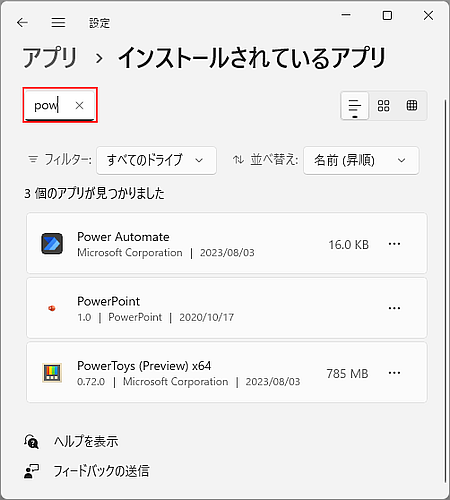Open the ヘルプを表示 link
This screenshot has height=500, width=450.
coord(86,441)
